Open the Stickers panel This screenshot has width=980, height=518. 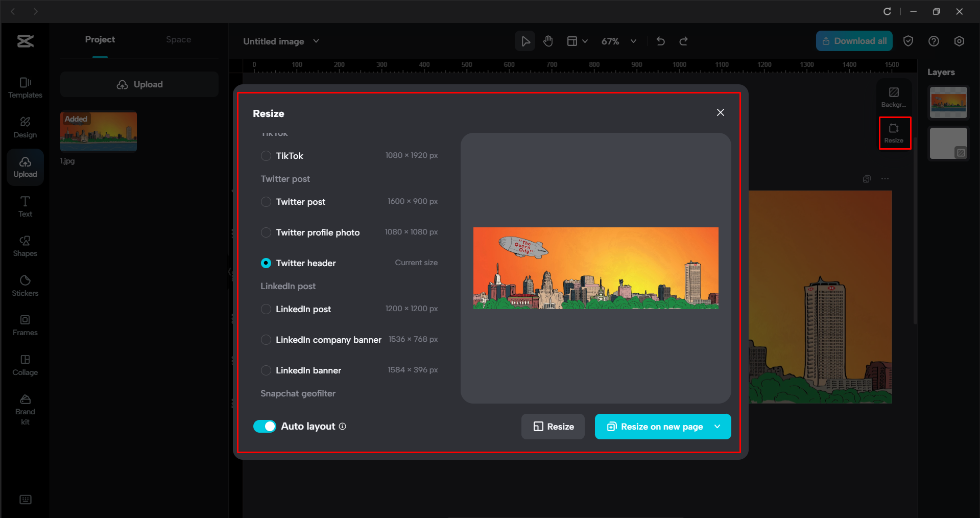[25, 285]
